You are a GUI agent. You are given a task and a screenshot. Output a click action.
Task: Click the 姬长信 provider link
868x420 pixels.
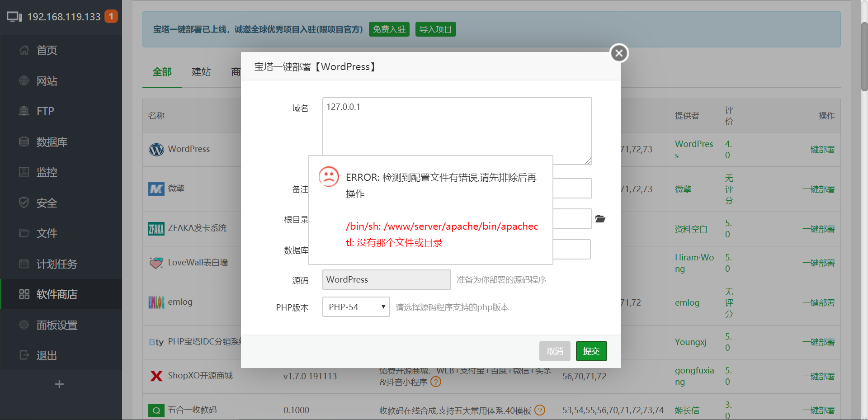tap(687, 411)
